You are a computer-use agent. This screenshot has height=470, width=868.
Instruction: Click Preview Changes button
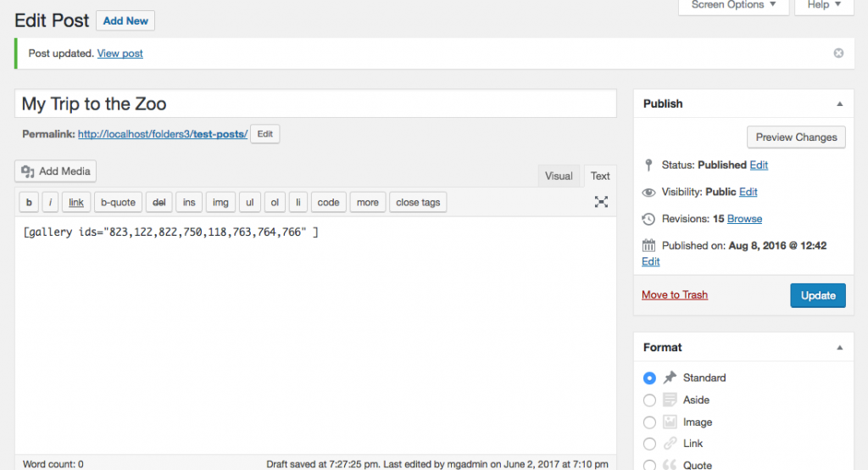796,137
